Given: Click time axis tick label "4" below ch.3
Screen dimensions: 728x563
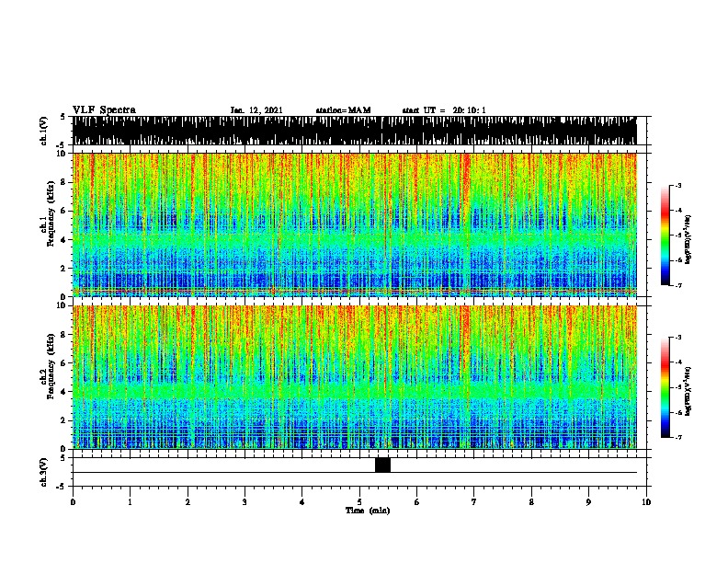Looking at the screenshot, I should 302,502.
